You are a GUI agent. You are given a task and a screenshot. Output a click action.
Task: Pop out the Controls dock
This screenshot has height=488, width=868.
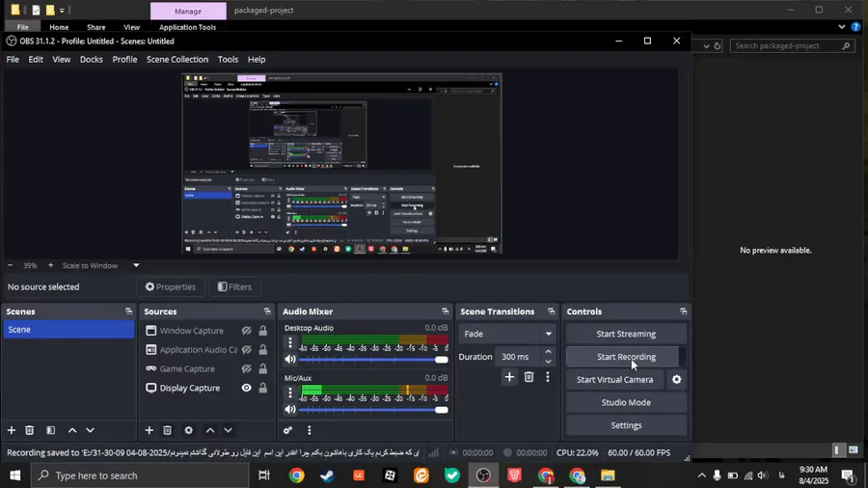click(683, 312)
